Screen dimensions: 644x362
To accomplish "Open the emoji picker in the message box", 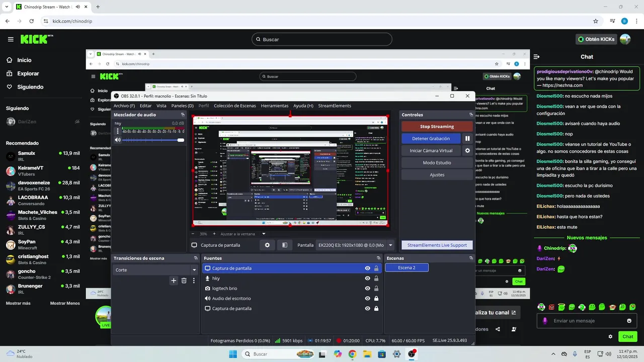I will pyautogui.click(x=629, y=321).
